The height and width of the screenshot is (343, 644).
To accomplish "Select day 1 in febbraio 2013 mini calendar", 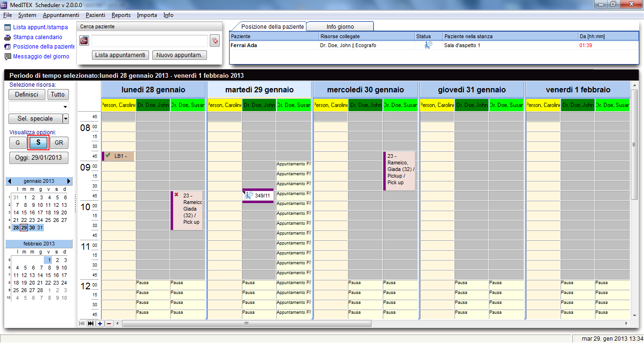I will coord(48,260).
